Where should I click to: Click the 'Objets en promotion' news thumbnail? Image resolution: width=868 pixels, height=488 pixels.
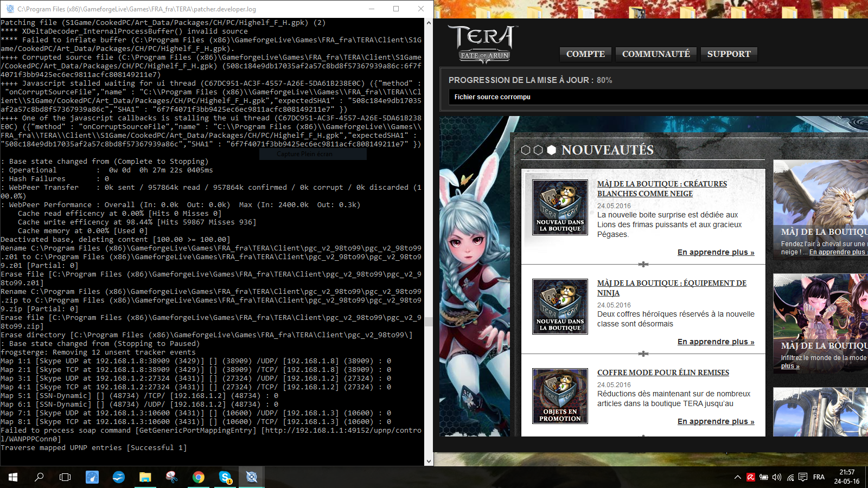coord(560,396)
